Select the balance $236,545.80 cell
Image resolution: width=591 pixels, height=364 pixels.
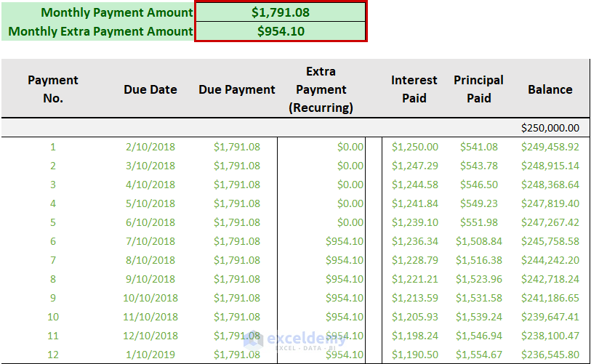550,355
